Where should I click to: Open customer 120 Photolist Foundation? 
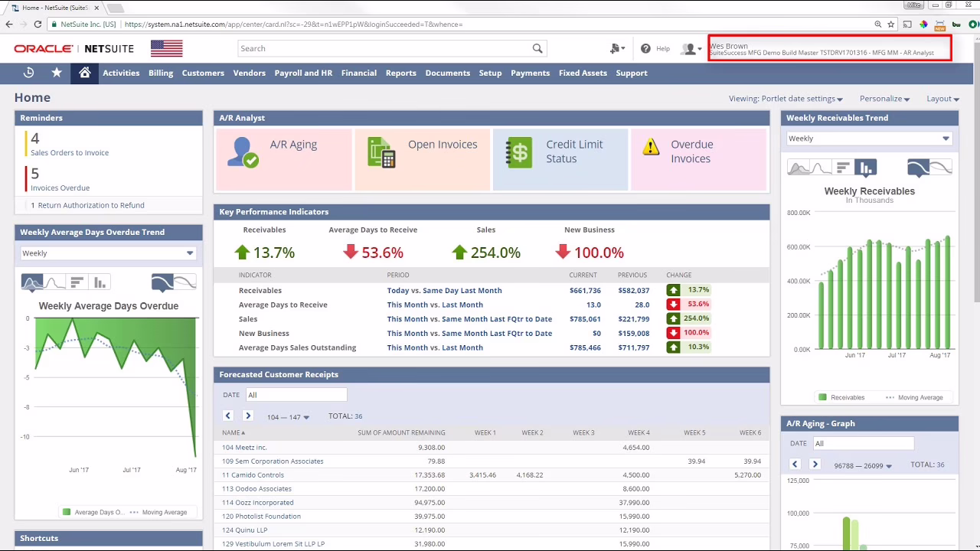261,517
